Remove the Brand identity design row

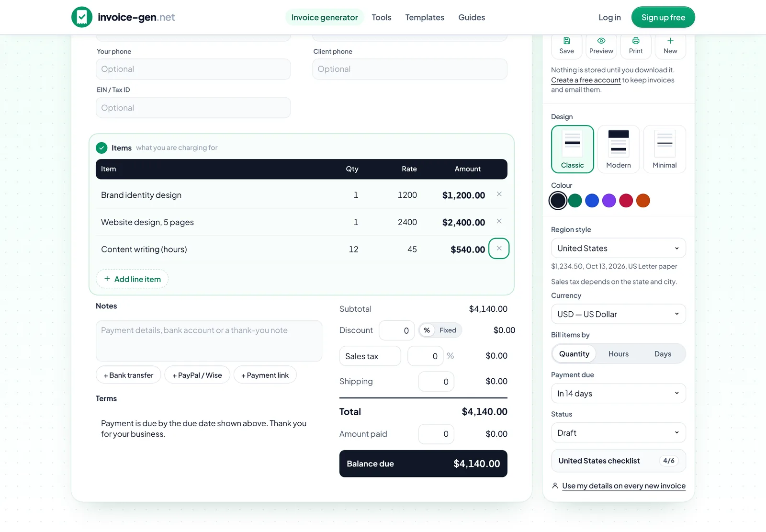[x=499, y=194]
